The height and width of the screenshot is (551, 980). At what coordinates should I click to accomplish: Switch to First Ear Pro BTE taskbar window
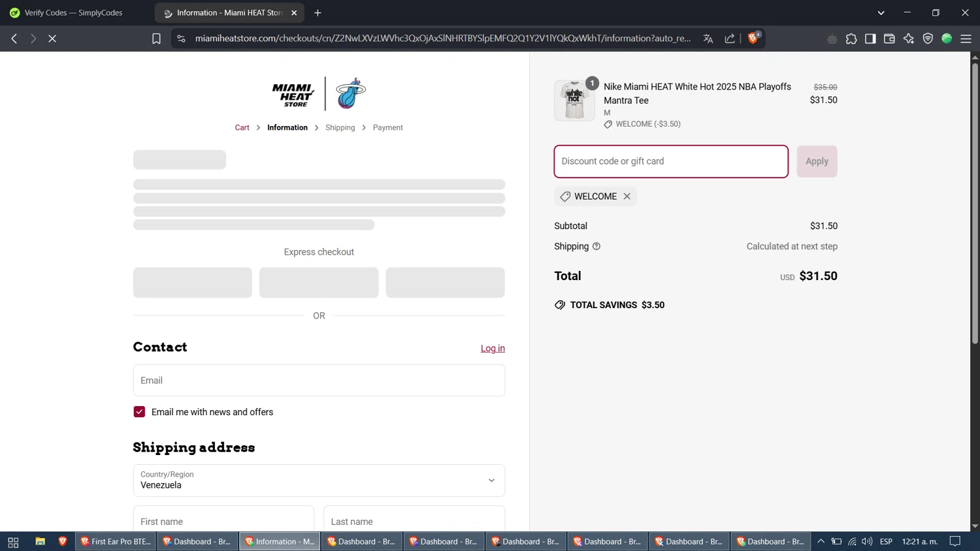(x=116, y=541)
